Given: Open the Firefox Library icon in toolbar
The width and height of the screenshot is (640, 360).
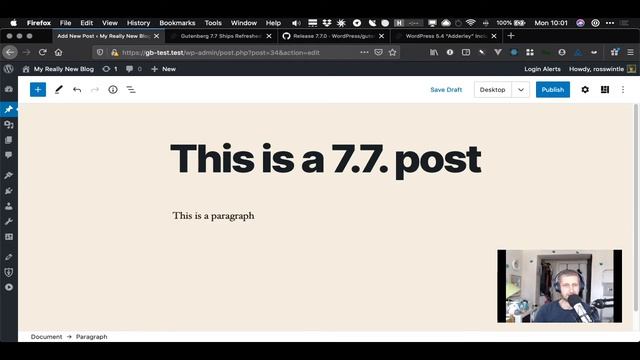Looking at the screenshot, I should 433,52.
